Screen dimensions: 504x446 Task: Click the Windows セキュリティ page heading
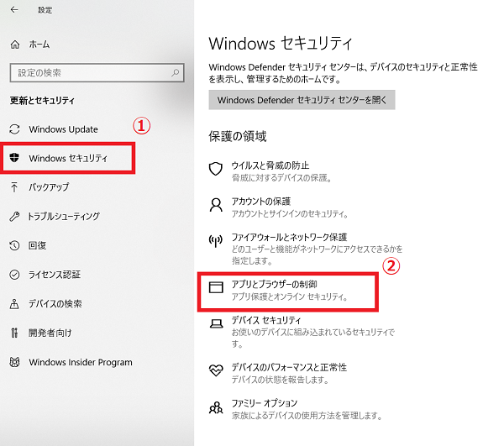click(x=281, y=43)
